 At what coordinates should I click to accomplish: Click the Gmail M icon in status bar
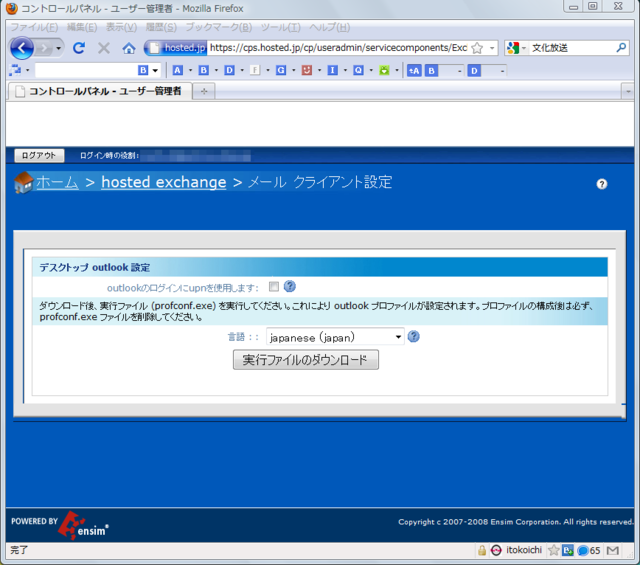coord(613,550)
